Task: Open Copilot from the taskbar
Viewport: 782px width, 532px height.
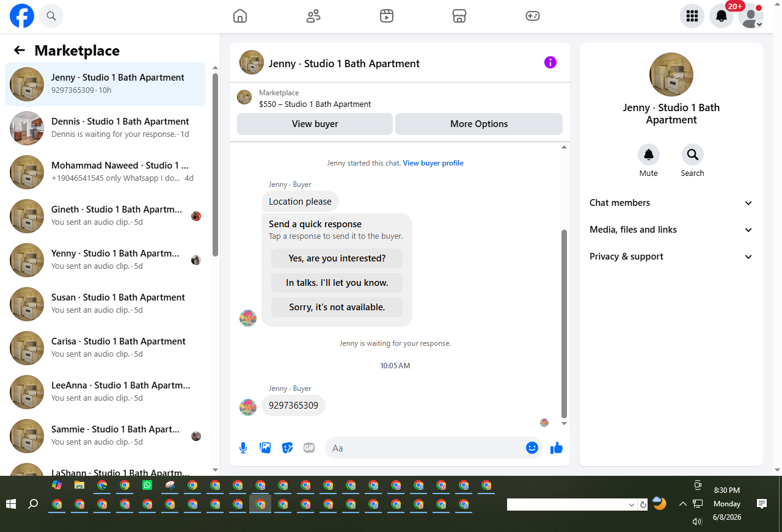Action: (x=57, y=486)
